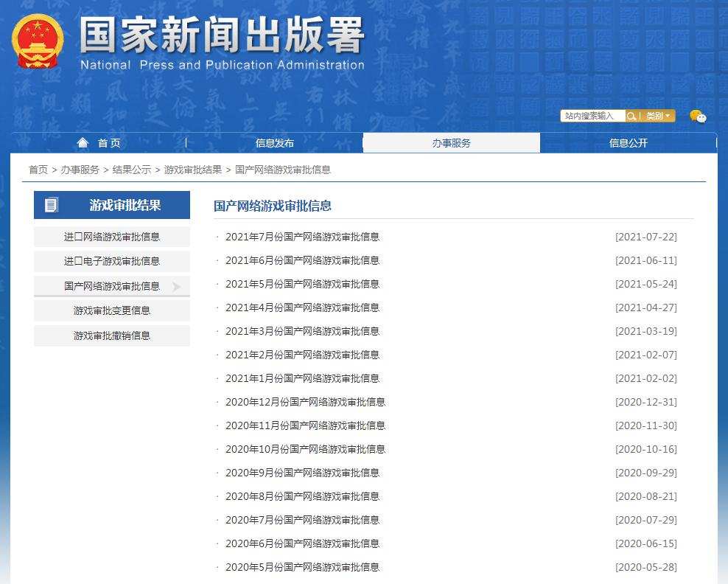Click the date [2020-06-15]
Viewport: 728px width, 584px height.
[645, 543]
